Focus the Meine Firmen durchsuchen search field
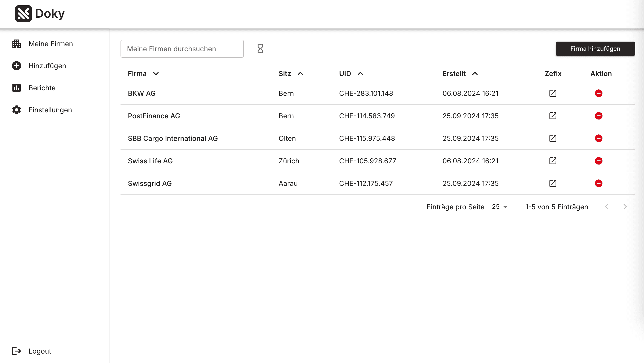The width and height of the screenshot is (644, 363). [182, 49]
